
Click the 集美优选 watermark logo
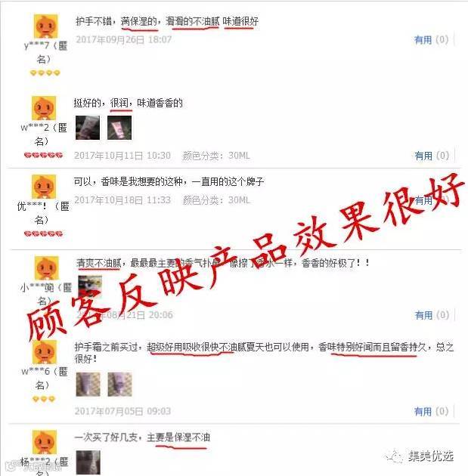point(420,456)
